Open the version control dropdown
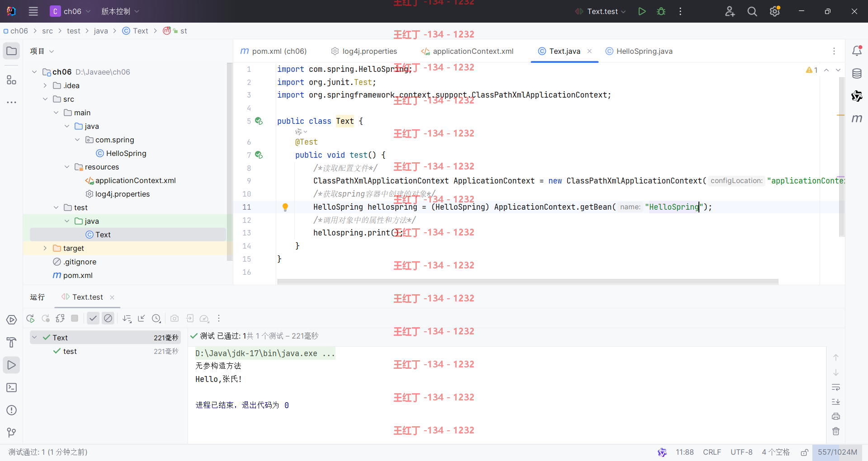Screen dimensions: 868x461 coord(120,11)
